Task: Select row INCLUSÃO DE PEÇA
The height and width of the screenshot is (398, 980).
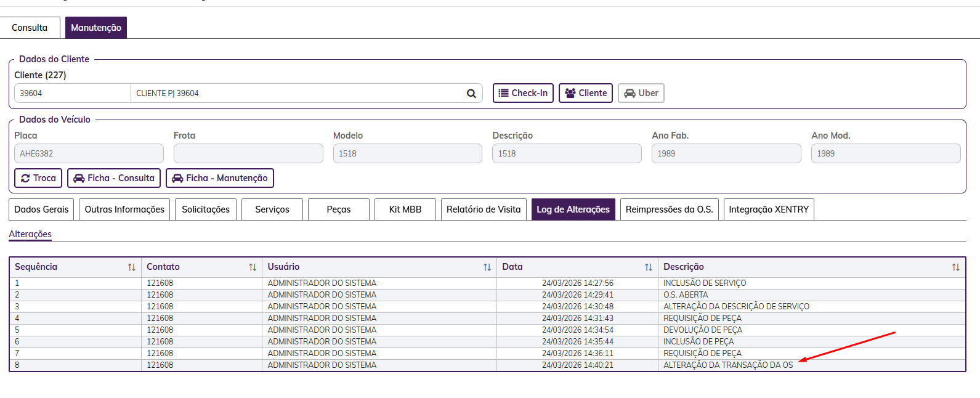Action: (487, 342)
